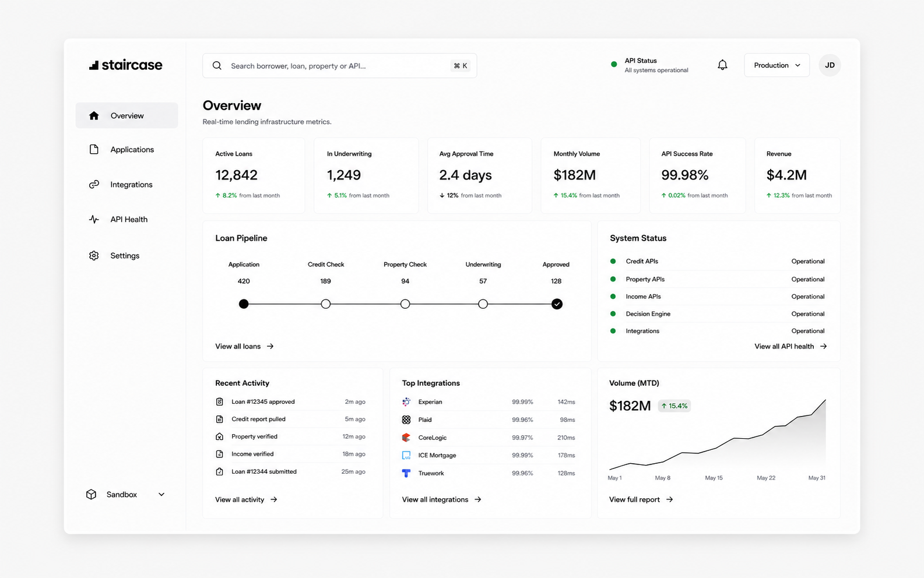Screen dimensions: 924x578
Task: Click the staircase logo
Action: pos(125,65)
